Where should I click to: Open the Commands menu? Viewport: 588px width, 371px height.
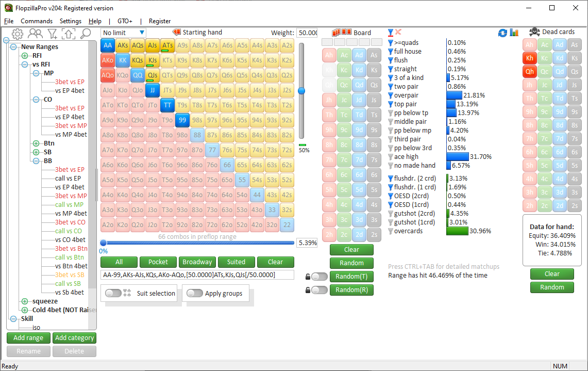(x=37, y=21)
